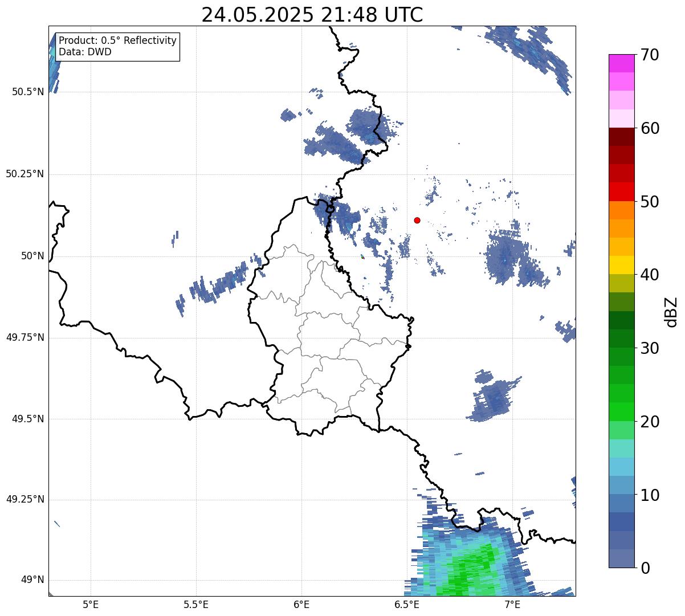Click the 49.75°N latitude label
Image resolution: width=685 pixels, height=616 pixels.
(x=25, y=337)
